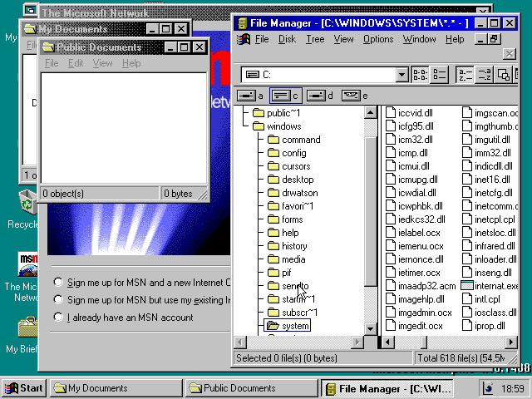This screenshot has height=399, width=532.
Task: Select iprop.dll file
Action: coord(484,326)
